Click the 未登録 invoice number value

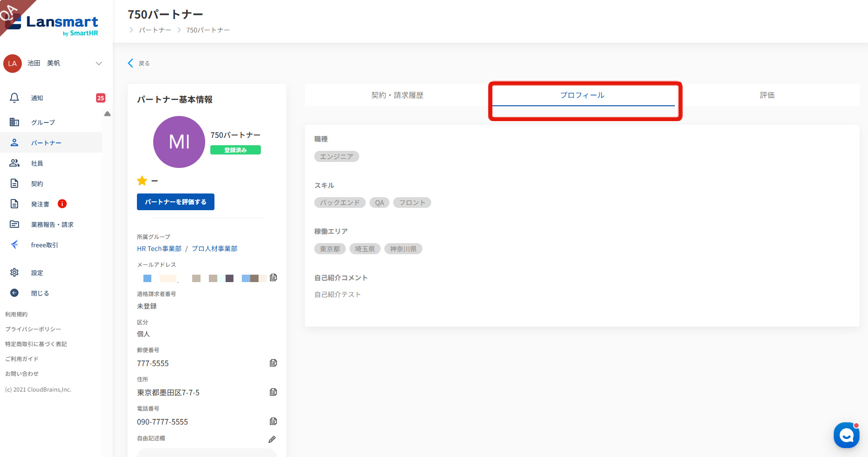pos(147,306)
